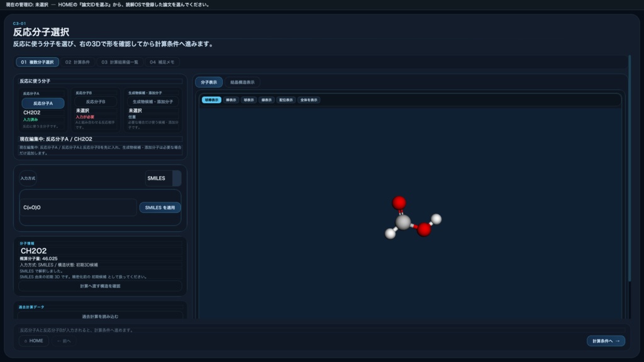Click the 現在編集中: 反応分子A / CH2O2 heading
The image size is (644, 362).
(x=56, y=139)
